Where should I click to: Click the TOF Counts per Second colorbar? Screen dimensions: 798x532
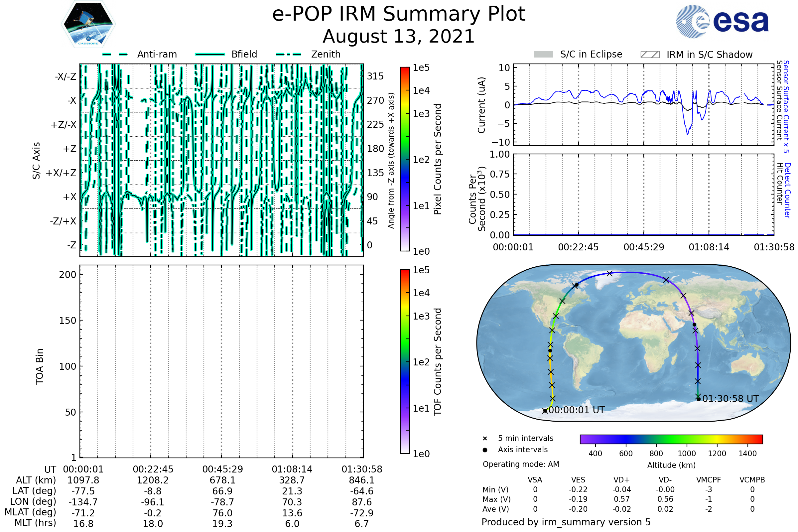click(405, 361)
